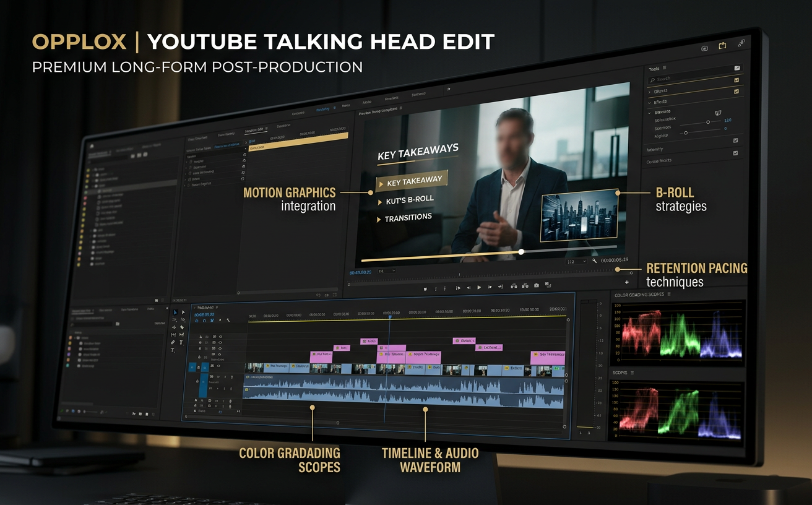Click the camera icon in top-right header
This screenshot has width=812, height=505.
(x=705, y=48)
